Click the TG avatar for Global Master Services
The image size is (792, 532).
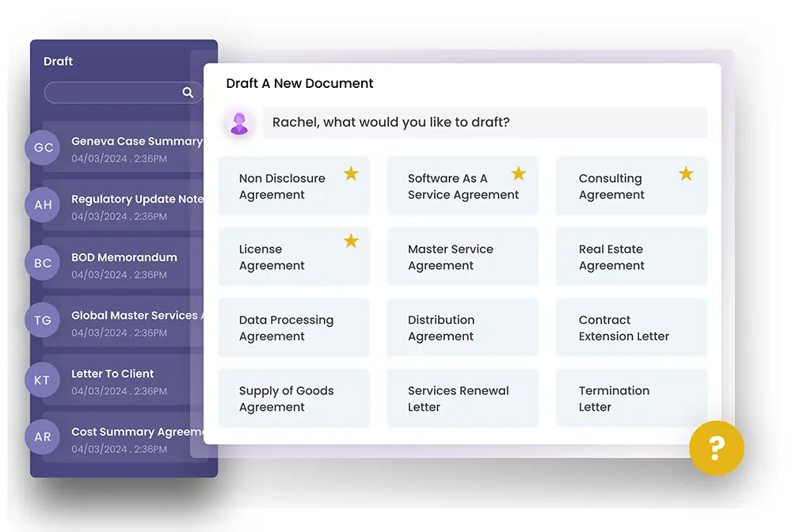click(42, 320)
